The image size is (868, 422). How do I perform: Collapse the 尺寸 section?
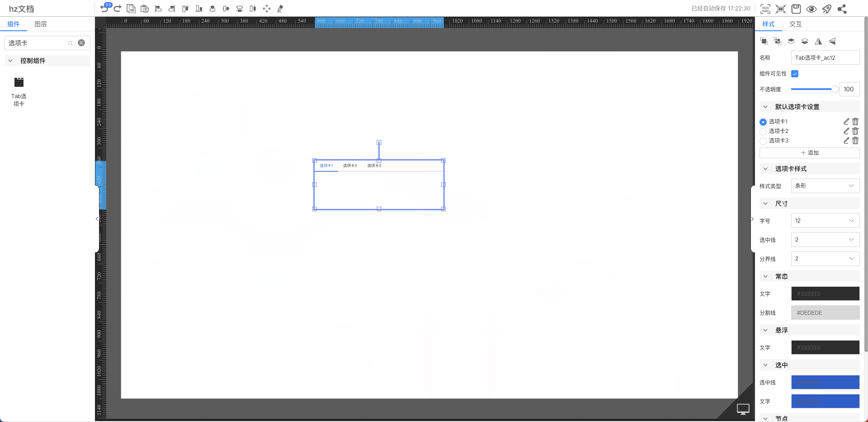pyautogui.click(x=765, y=204)
